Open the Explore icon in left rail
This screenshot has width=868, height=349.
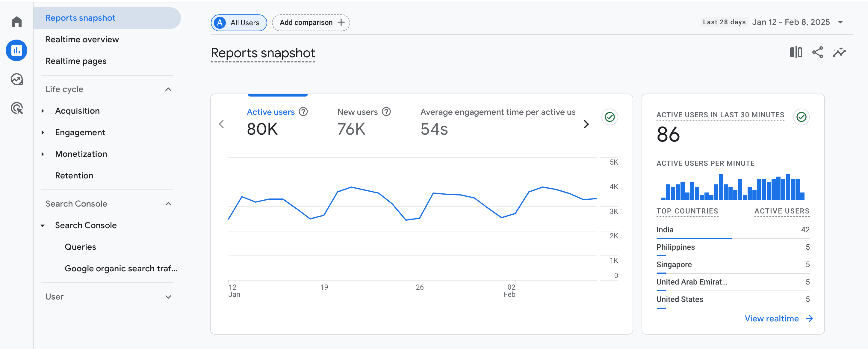click(x=16, y=79)
